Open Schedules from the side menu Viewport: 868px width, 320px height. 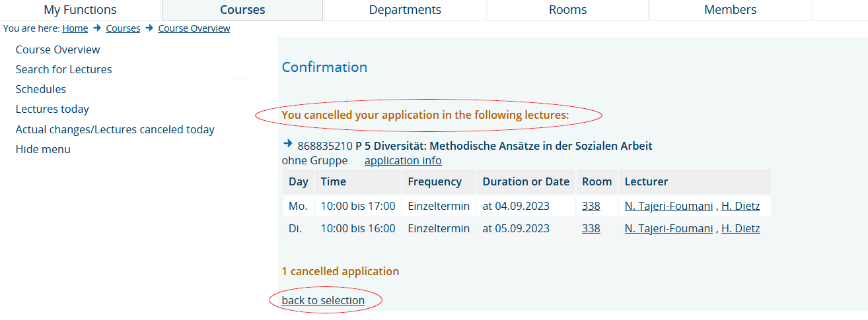(41, 89)
